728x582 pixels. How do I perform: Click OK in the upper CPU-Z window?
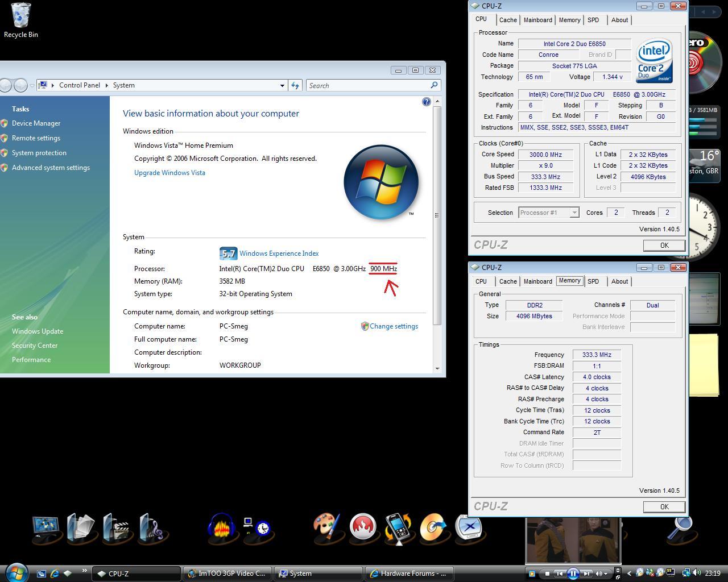coord(664,245)
